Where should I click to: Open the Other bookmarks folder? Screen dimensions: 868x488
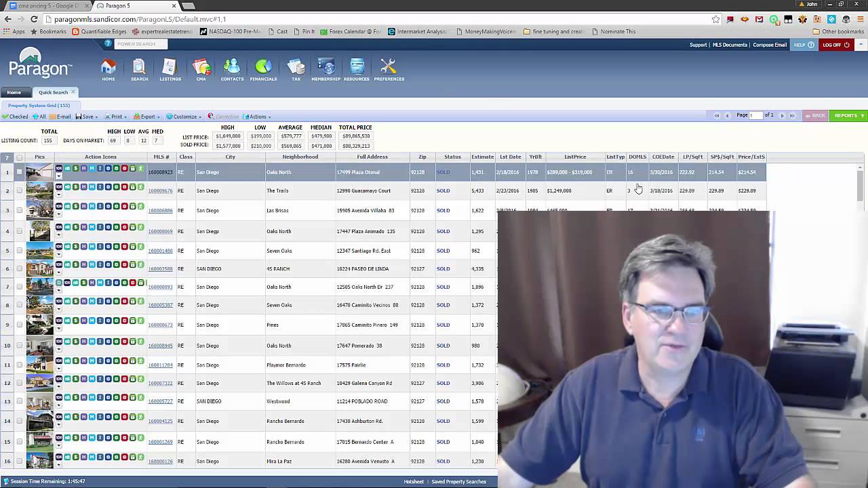click(837, 31)
